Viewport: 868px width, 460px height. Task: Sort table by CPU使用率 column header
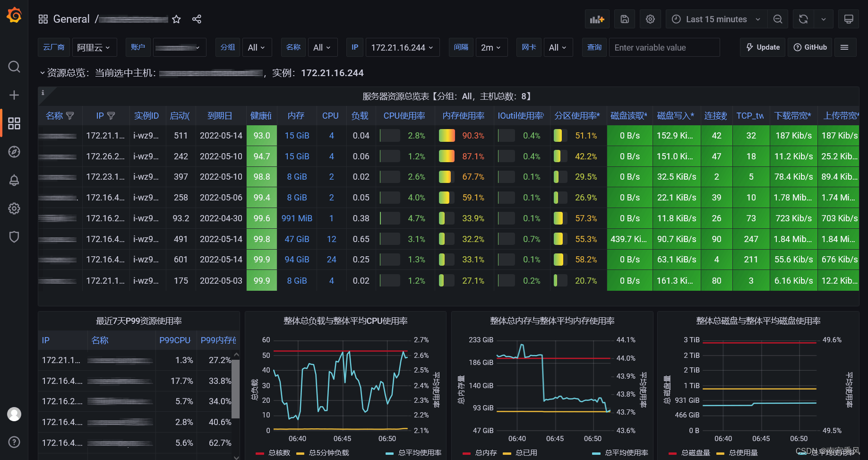(x=404, y=116)
